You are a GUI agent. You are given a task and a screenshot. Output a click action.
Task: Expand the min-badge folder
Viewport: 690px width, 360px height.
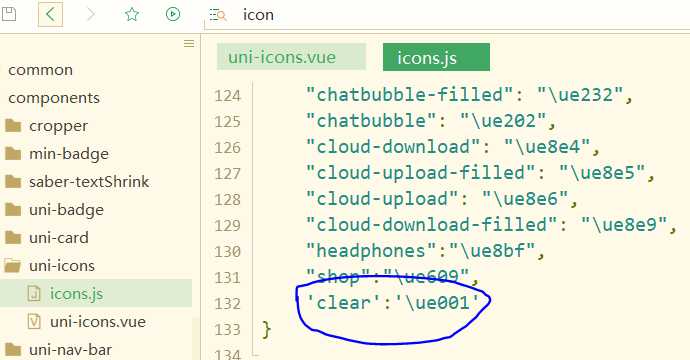click(x=69, y=154)
